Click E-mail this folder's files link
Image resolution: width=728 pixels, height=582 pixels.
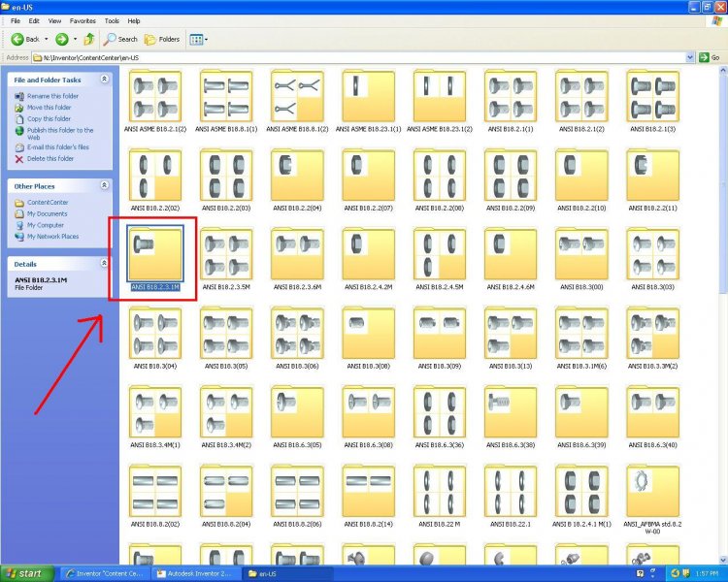[58, 147]
